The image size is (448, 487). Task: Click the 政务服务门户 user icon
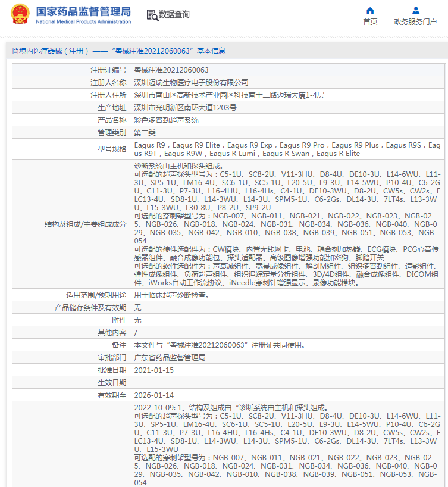416,11
